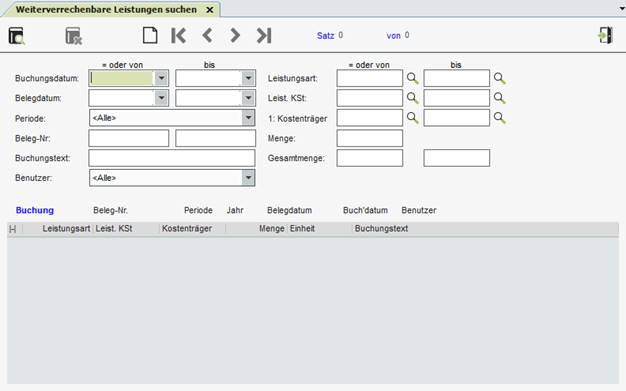Click the Jahr header label
Screen dimensions: 626x391
235,210
